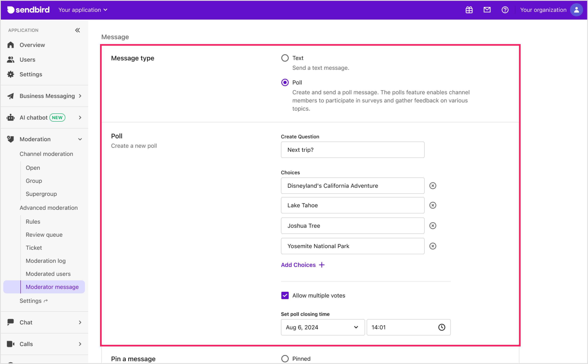The height and width of the screenshot is (364, 588).
Task: Select Review queue in the sidebar
Action: [x=44, y=234]
